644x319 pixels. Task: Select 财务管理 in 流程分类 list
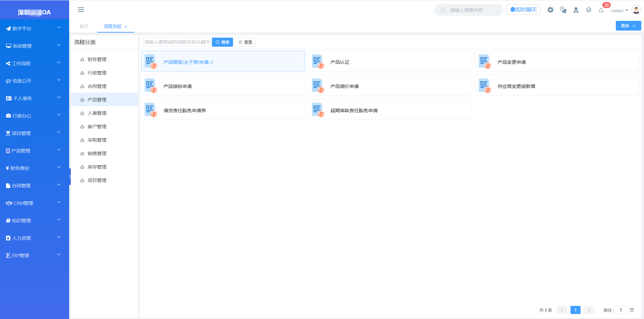click(x=104, y=59)
